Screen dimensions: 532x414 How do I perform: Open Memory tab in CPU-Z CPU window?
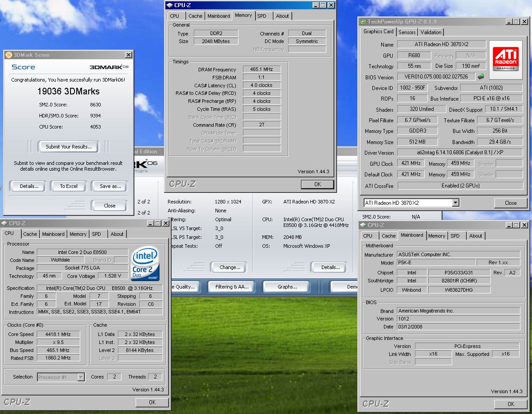(78, 234)
